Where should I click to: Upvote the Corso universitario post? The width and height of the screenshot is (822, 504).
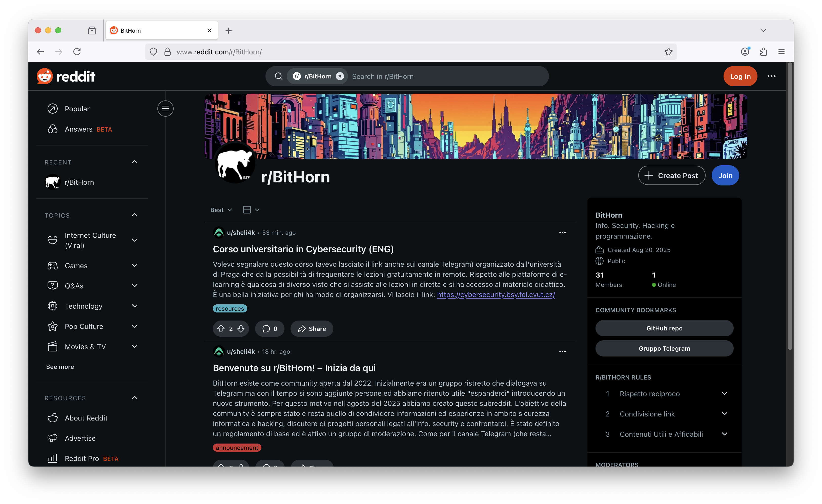point(221,329)
